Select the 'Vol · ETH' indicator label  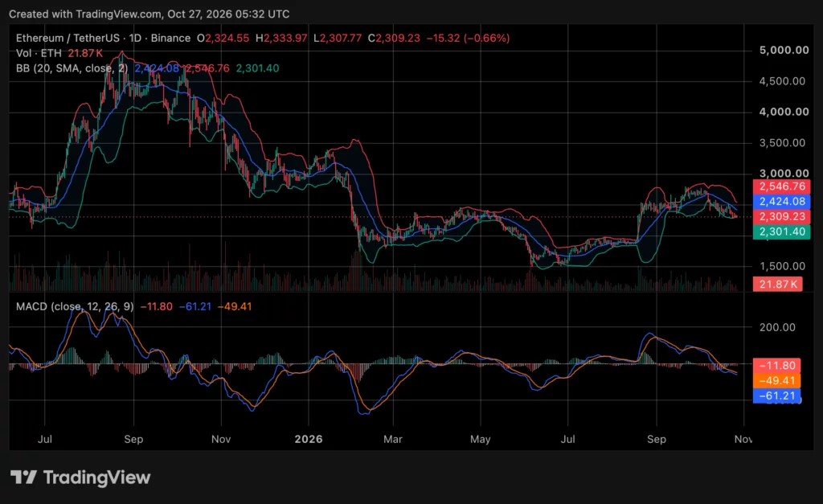pos(39,53)
